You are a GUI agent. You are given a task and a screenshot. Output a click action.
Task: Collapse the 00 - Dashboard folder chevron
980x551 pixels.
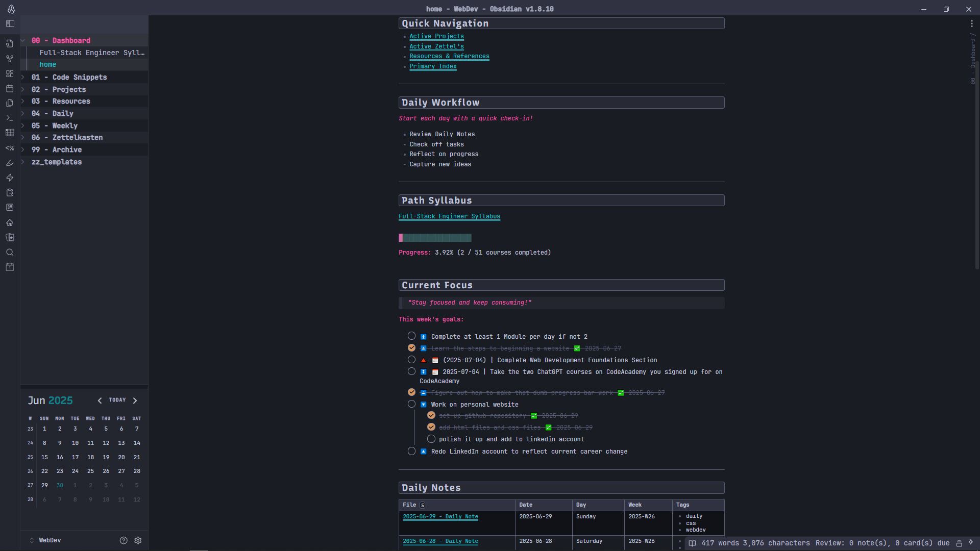(x=23, y=40)
